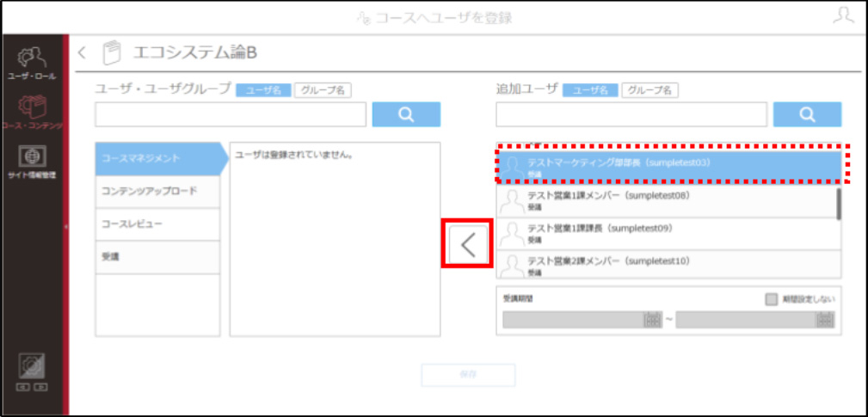Image resolution: width=868 pixels, height=417 pixels.
Task: Open calendar icon for start date field
Action: pyautogui.click(x=651, y=320)
